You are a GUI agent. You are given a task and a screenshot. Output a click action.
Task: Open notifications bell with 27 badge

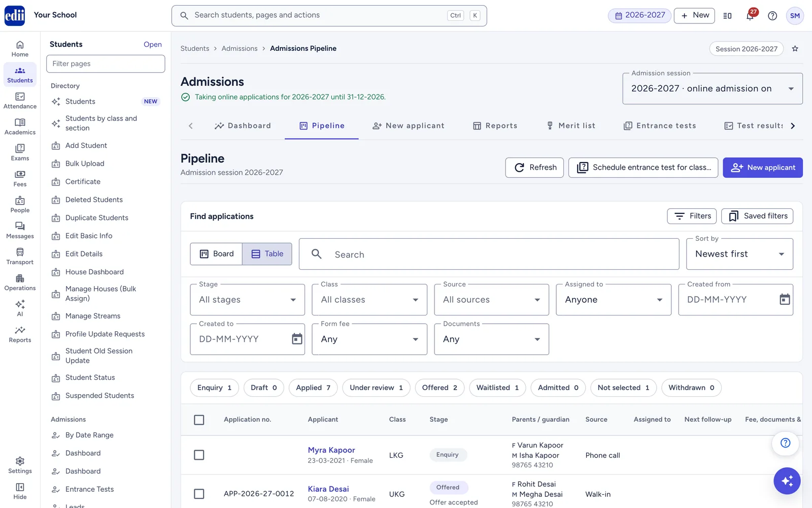click(750, 16)
